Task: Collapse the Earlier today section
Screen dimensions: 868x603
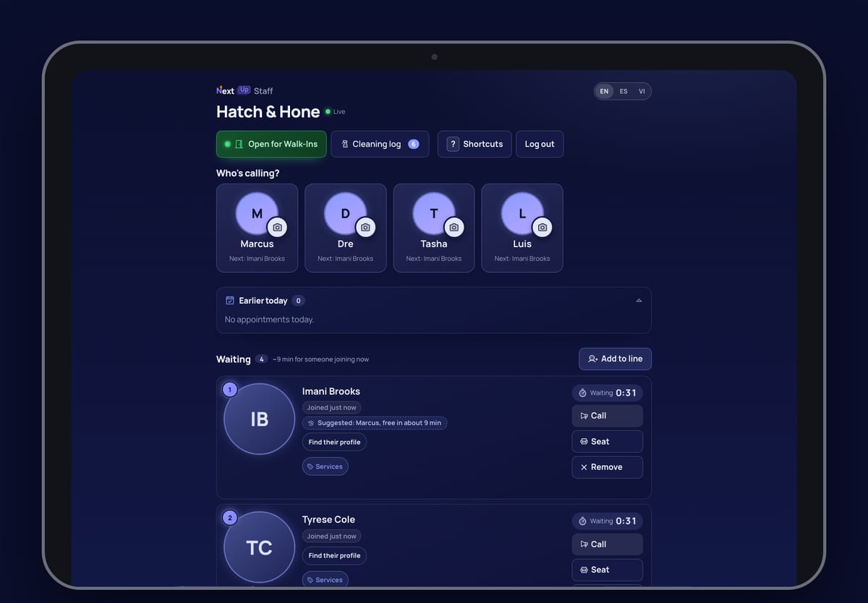Action: pos(639,301)
